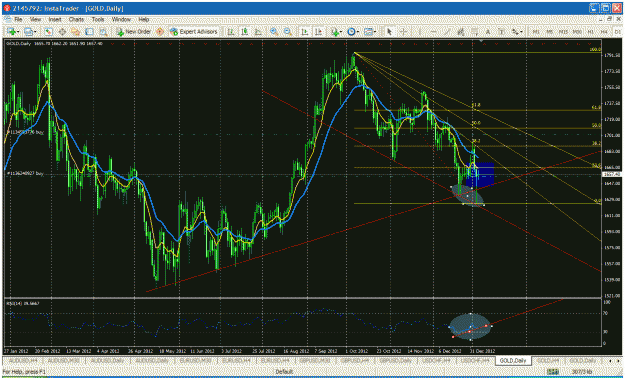Switch to the GOLD,H4 chart tab
Image resolution: width=625 pixels, height=378 pixels.
click(548, 360)
